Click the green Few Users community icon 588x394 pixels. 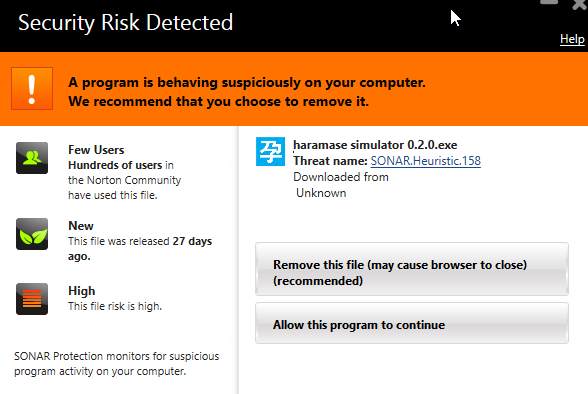tap(32, 158)
